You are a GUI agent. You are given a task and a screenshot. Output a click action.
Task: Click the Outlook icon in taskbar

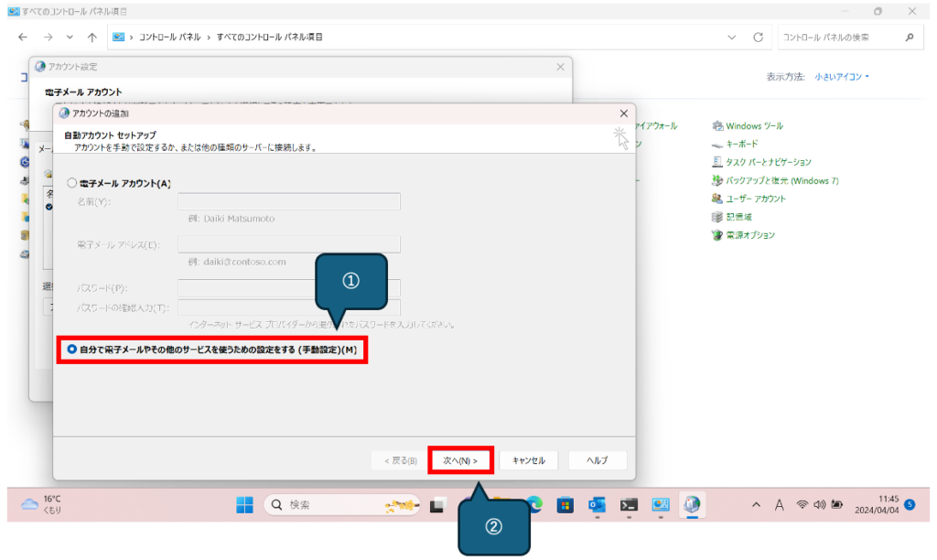click(x=598, y=504)
